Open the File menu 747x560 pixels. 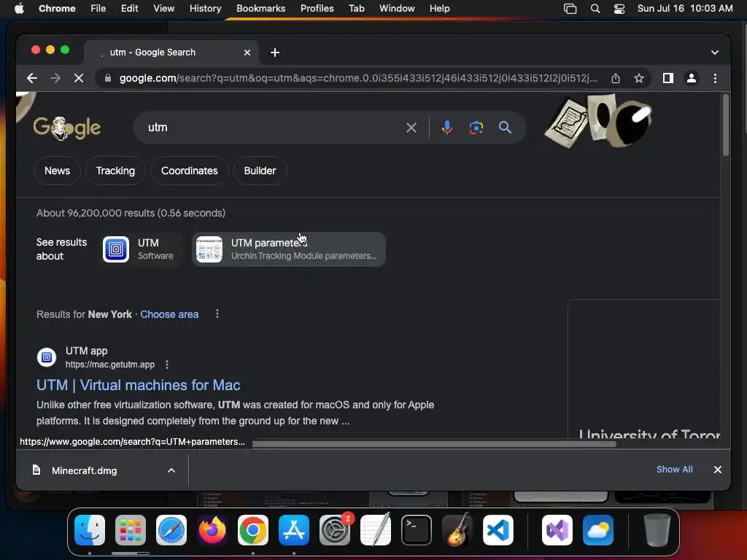coord(98,8)
